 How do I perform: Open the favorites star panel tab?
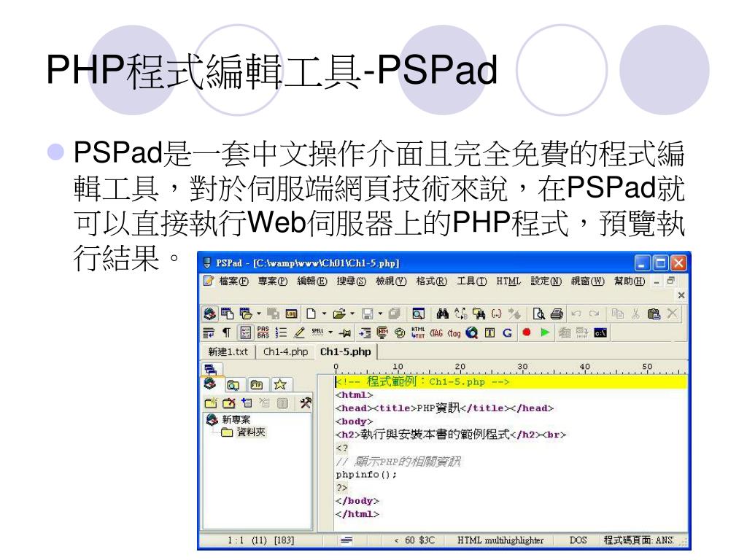click(280, 384)
